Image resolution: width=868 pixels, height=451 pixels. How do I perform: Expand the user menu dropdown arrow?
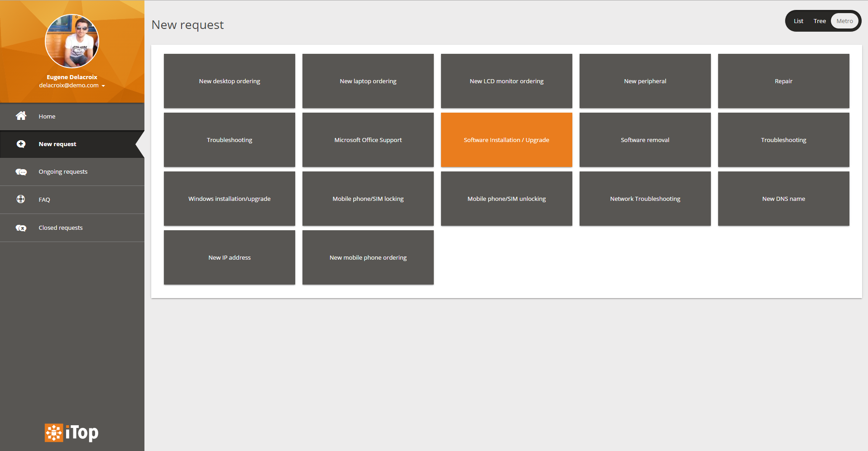[103, 86]
